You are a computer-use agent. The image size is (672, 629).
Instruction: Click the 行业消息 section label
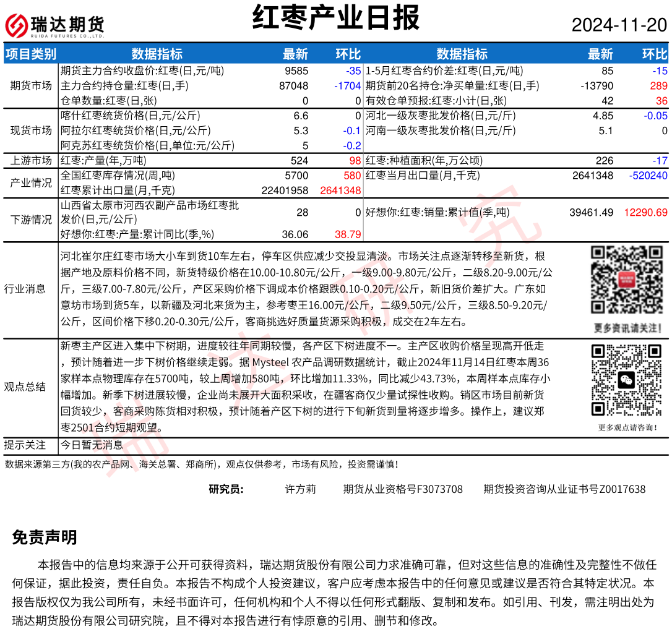click(x=25, y=289)
